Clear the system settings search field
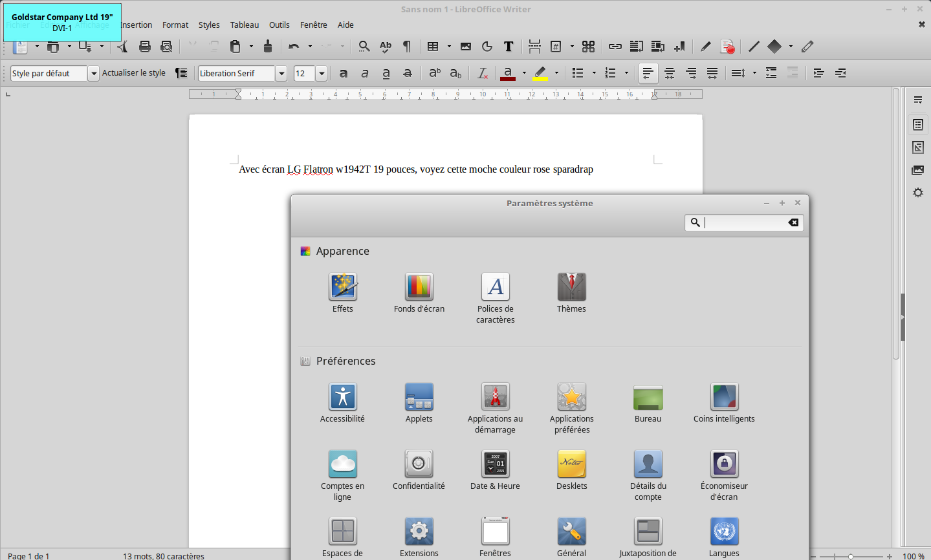 (793, 222)
